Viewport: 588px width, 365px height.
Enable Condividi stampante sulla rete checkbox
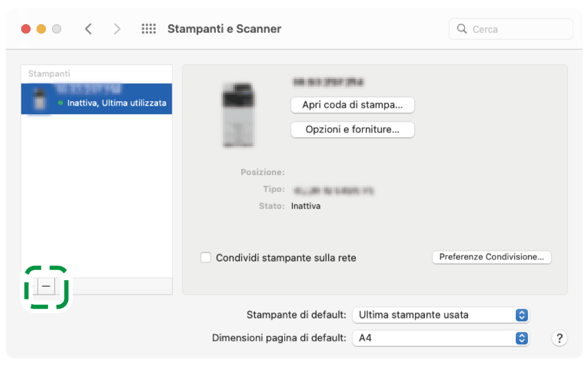point(206,257)
